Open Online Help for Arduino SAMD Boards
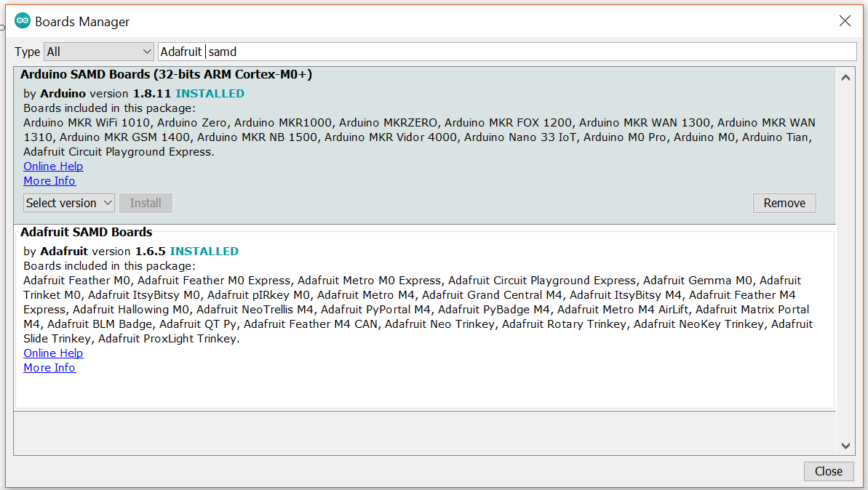The image size is (868, 490). pyautogui.click(x=53, y=166)
